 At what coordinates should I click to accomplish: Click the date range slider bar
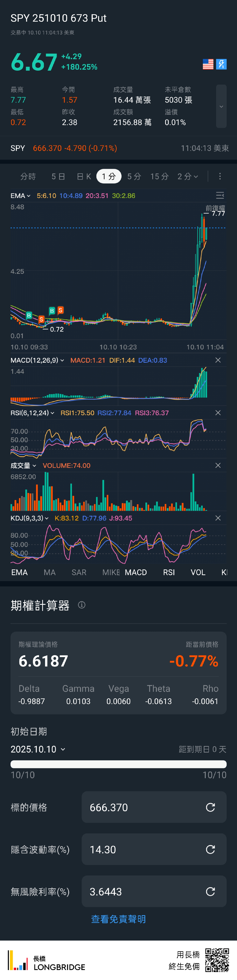click(118, 764)
